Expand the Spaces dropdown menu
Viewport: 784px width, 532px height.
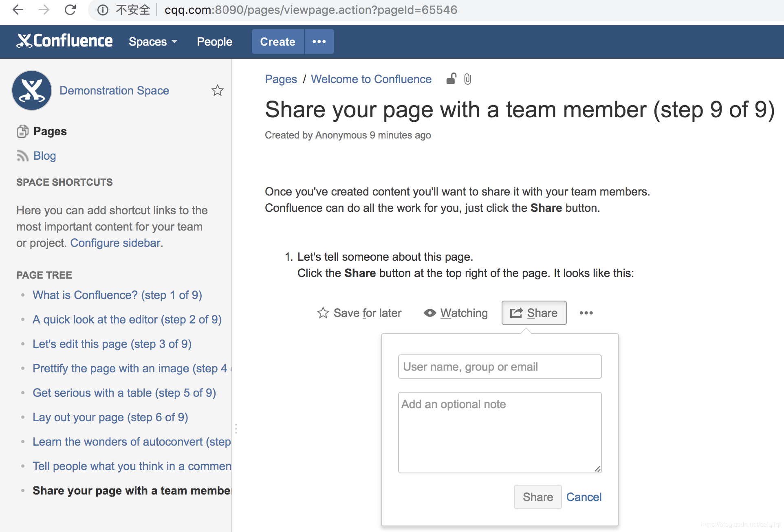pos(153,42)
